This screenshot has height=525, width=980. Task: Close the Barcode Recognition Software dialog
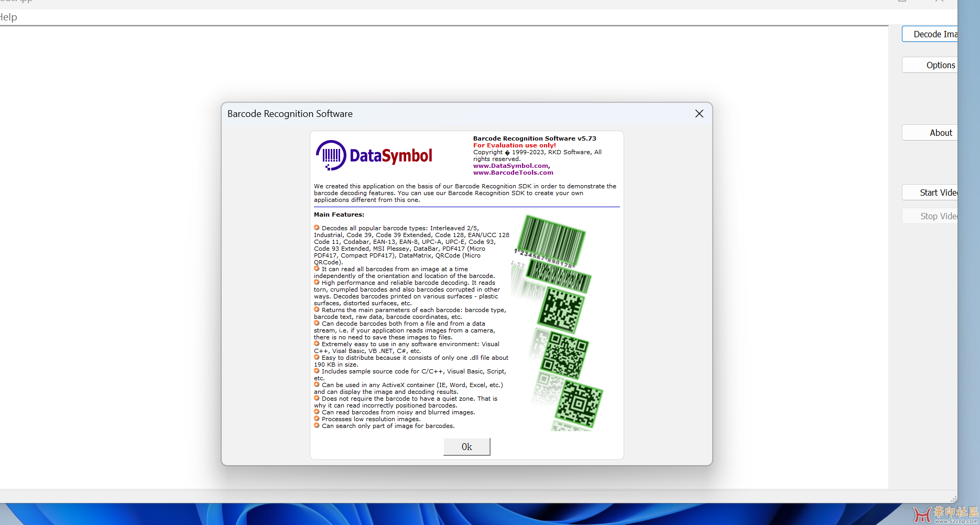click(699, 114)
